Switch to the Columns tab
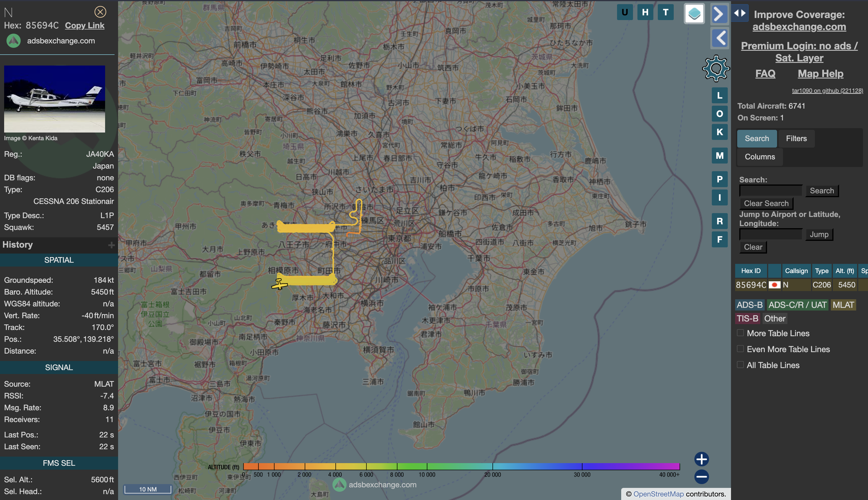This screenshot has width=868, height=500. [x=760, y=157]
